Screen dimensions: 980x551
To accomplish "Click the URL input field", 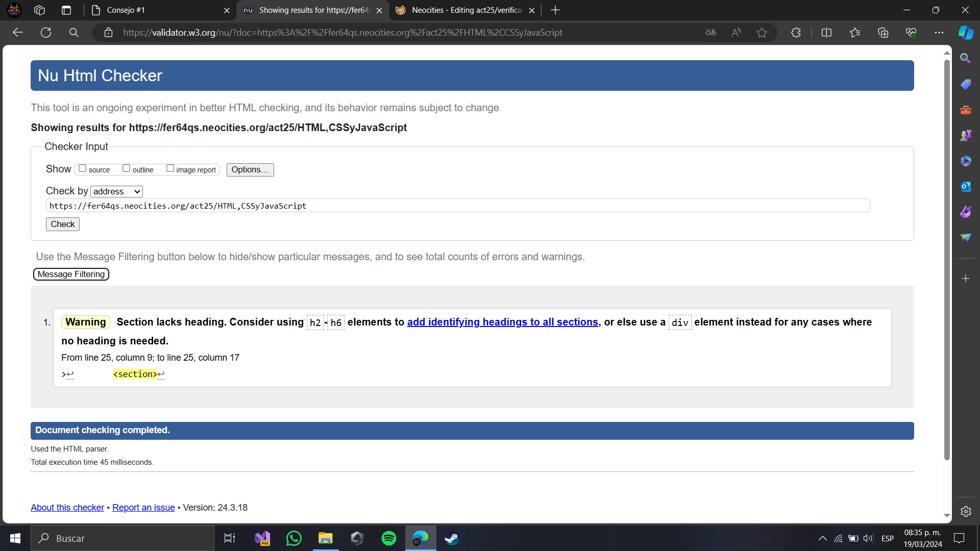I will (459, 206).
